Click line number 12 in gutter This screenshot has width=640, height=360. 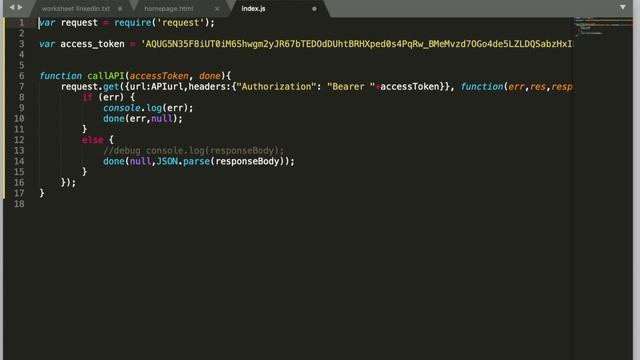(x=19, y=140)
